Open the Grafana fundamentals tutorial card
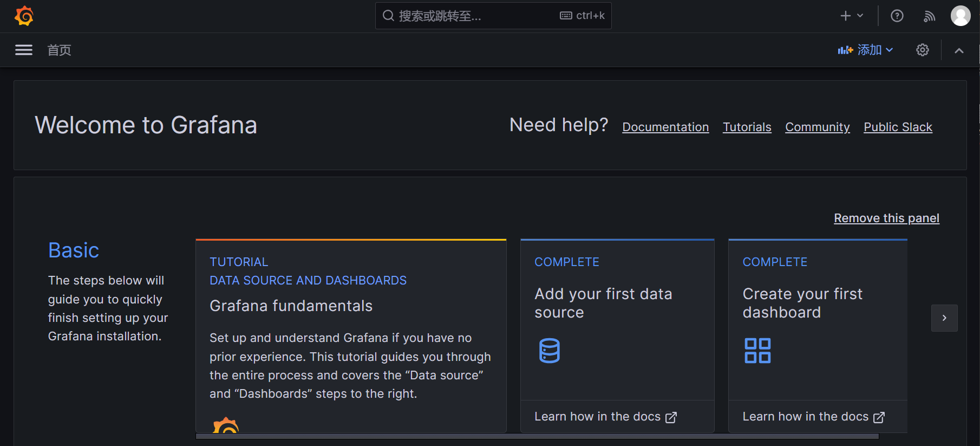This screenshot has height=446, width=980. 351,336
